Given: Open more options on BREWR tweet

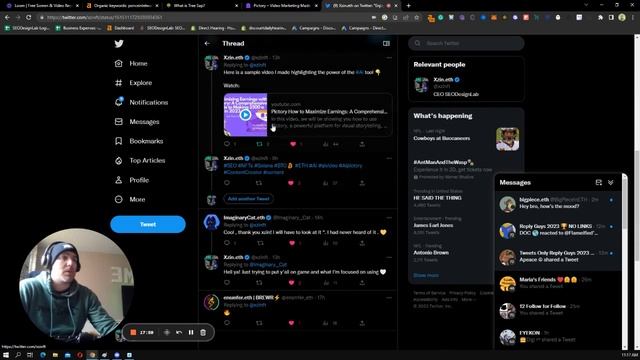Looking at the screenshot, I should [x=389, y=298].
